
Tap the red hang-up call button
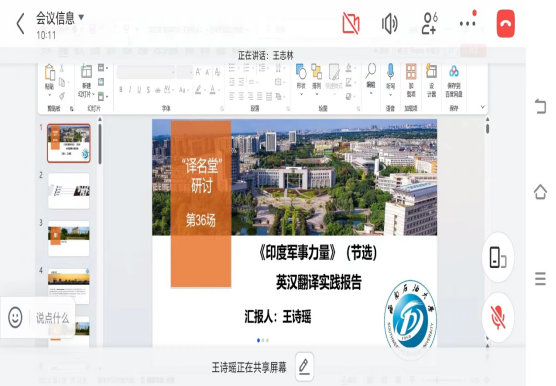(x=505, y=23)
